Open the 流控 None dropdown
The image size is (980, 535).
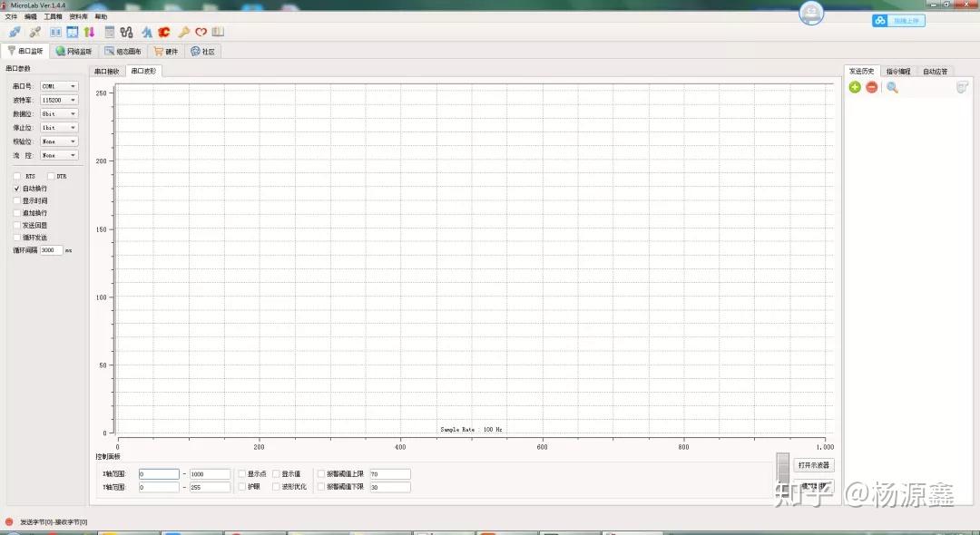[x=59, y=155]
